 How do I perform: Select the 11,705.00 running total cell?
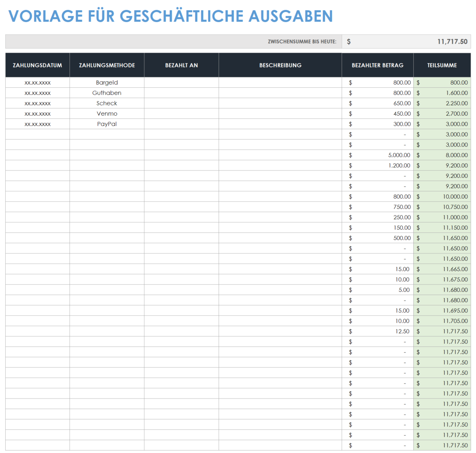click(442, 321)
